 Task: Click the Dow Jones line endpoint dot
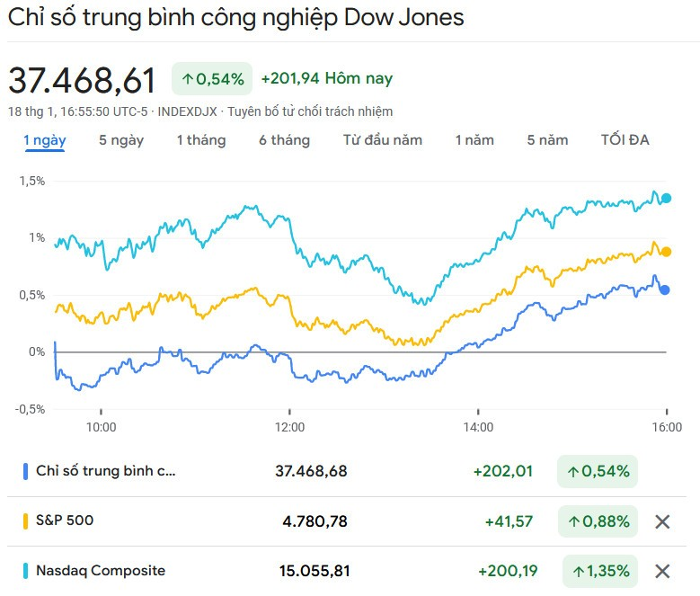click(664, 289)
